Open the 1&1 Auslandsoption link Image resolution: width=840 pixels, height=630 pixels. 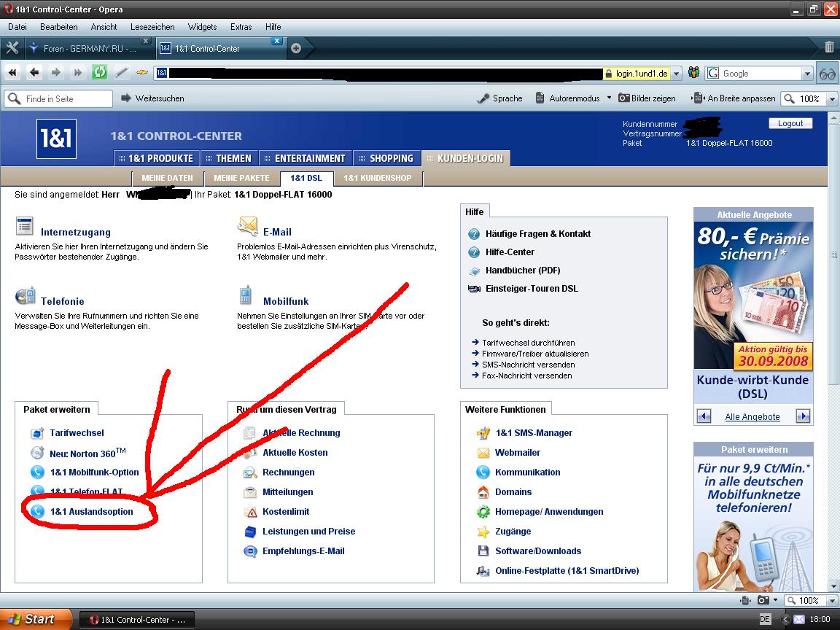click(x=91, y=512)
